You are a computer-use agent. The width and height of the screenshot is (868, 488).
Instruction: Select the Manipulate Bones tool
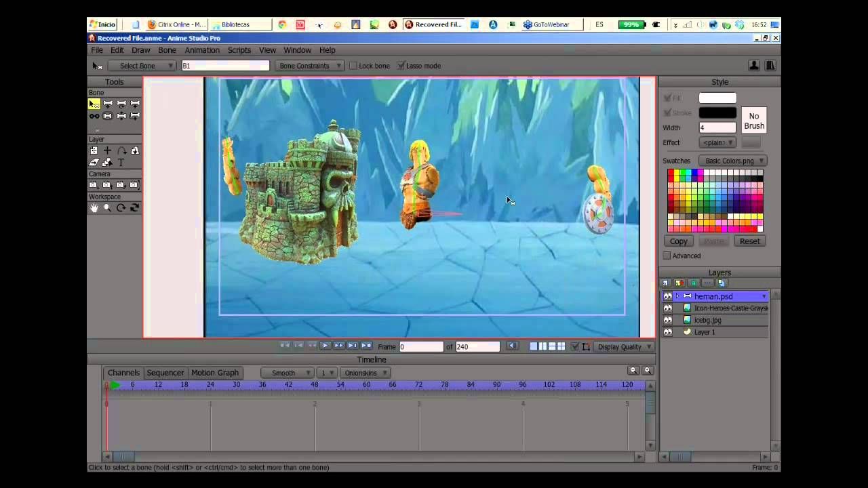pos(121,116)
